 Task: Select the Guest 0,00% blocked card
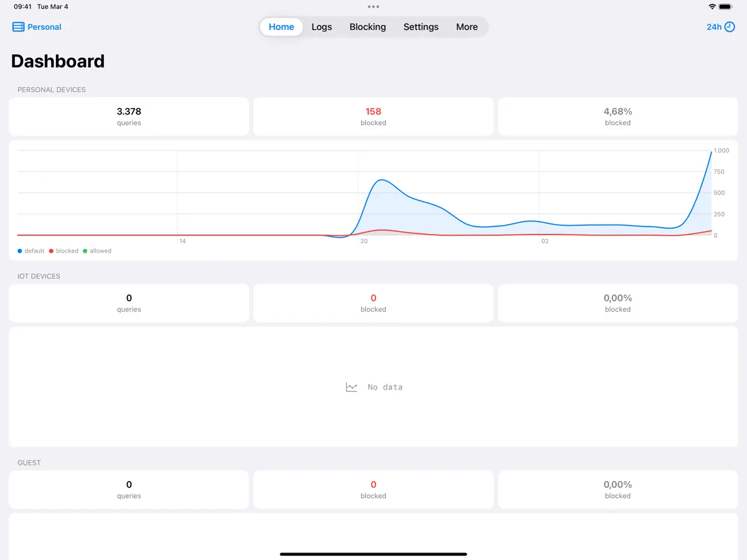(x=618, y=490)
